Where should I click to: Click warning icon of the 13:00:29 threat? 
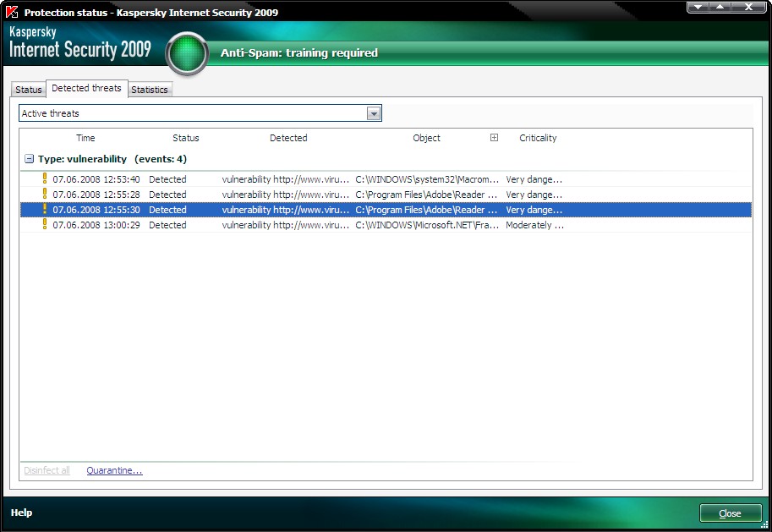(45, 224)
